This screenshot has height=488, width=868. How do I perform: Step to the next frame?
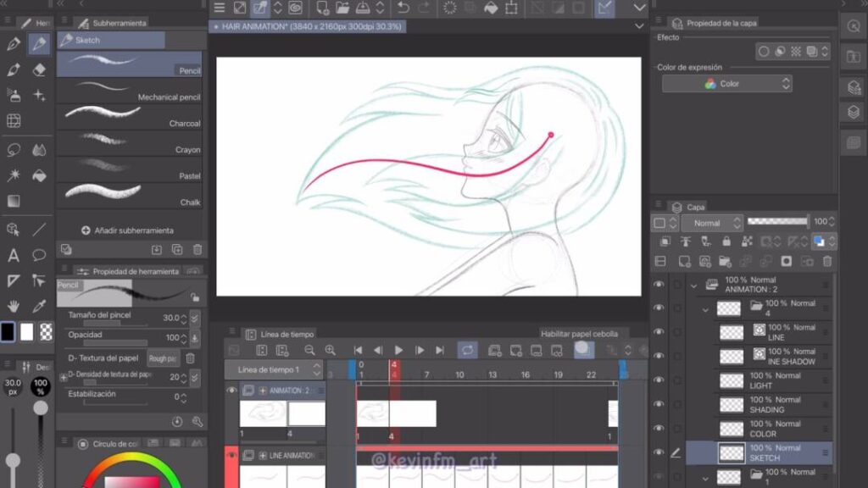tap(420, 350)
